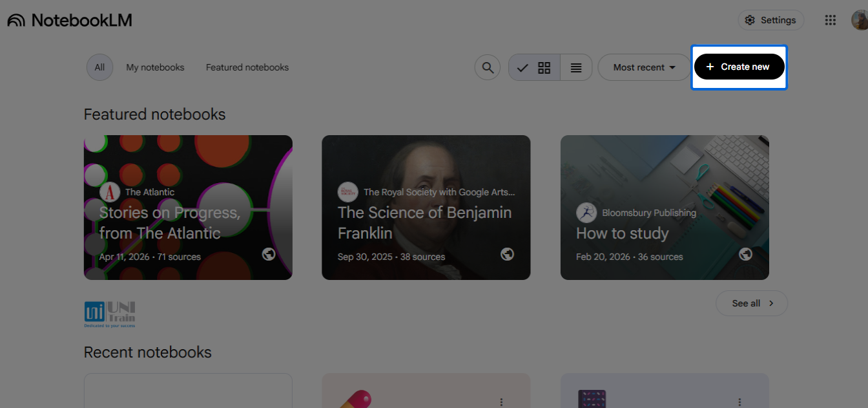
Task: Click the Featured notebooks heading
Action: click(x=155, y=114)
